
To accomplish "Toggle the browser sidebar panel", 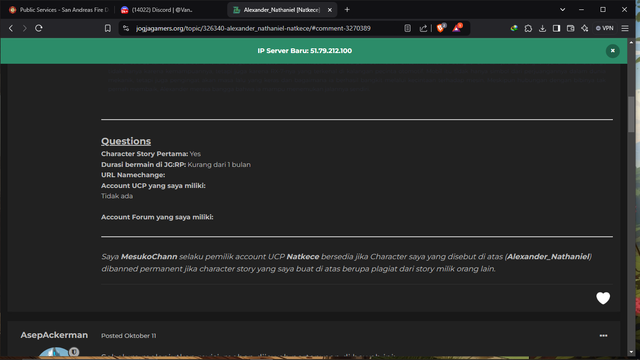I will tap(556, 28).
